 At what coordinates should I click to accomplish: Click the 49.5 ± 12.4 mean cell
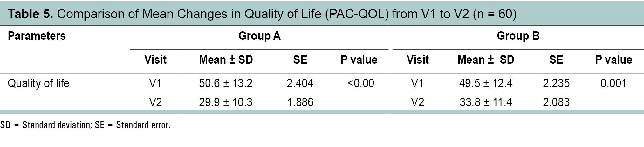(x=486, y=83)
